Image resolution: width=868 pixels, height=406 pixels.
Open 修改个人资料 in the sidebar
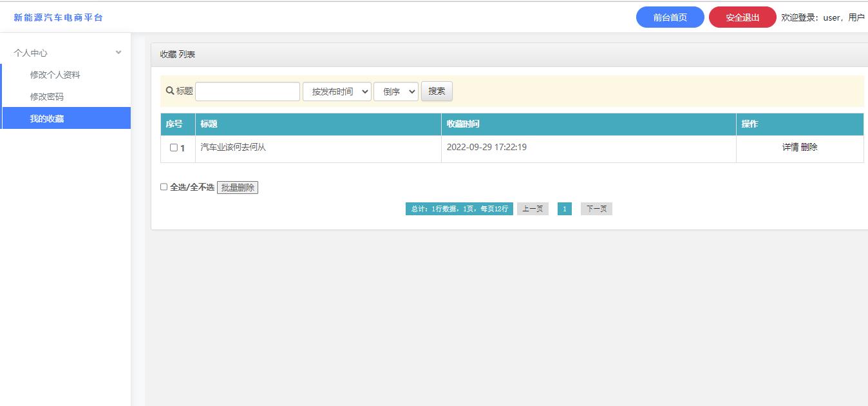tap(55, 75)
